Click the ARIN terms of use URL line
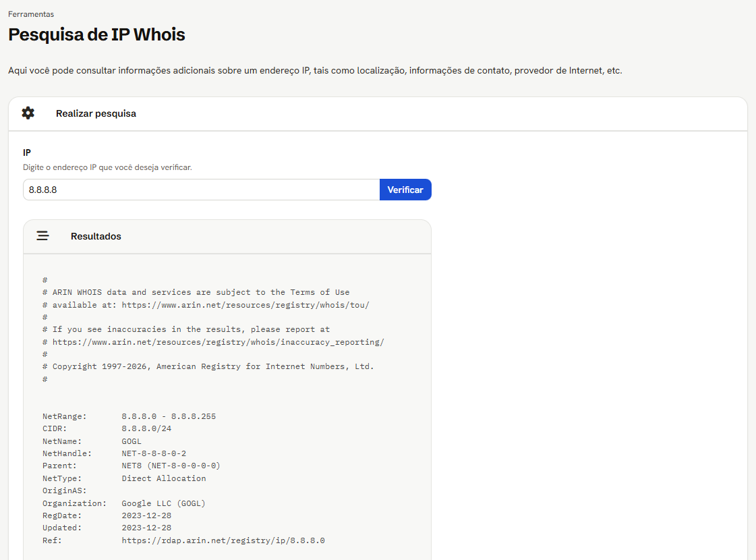Screen dimensions: 756x560 [206, 305]
